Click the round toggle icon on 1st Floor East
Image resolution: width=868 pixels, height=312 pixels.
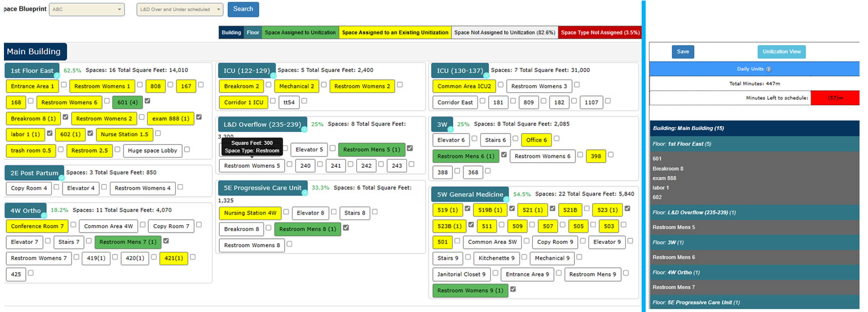coord(56,75)
